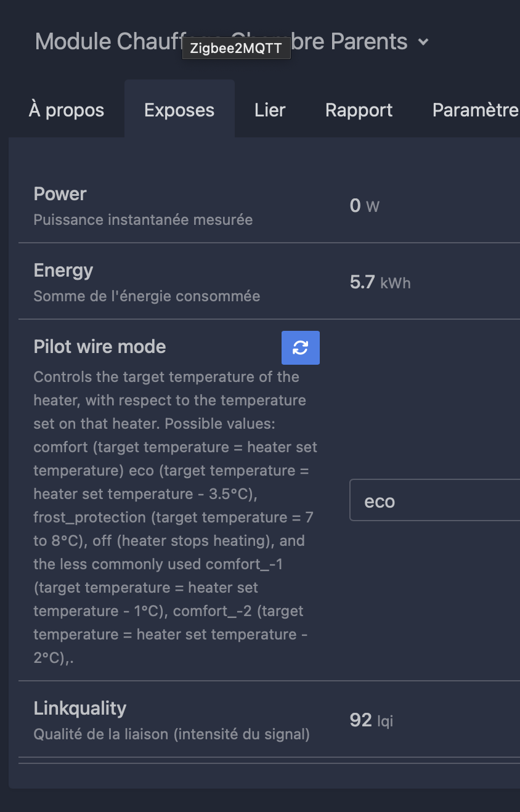Switch to the À propos tab
Image resolution: width=520 pixels, height=812 pixels.
pyautogui.click(x=67, y=110)
